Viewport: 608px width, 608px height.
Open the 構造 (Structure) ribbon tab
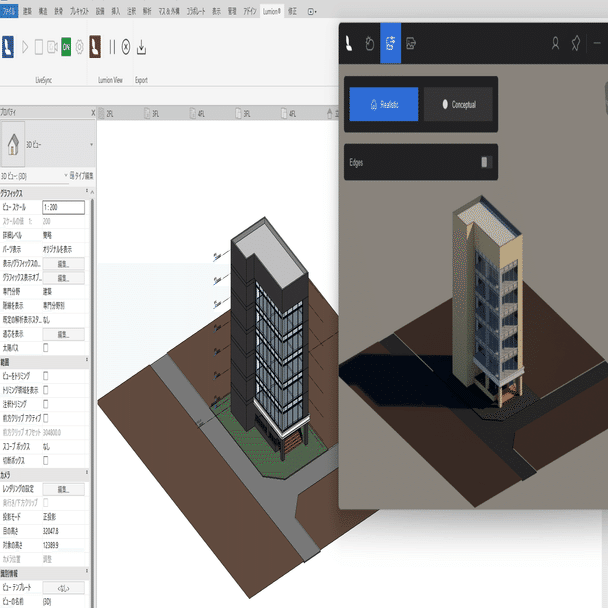(x=43, y=12)
